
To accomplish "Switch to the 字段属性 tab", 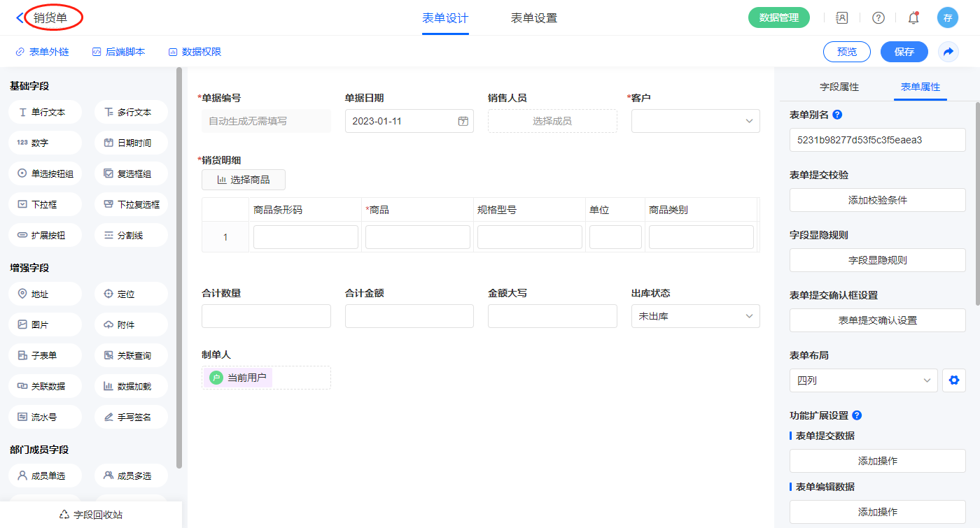I will 839,87.
